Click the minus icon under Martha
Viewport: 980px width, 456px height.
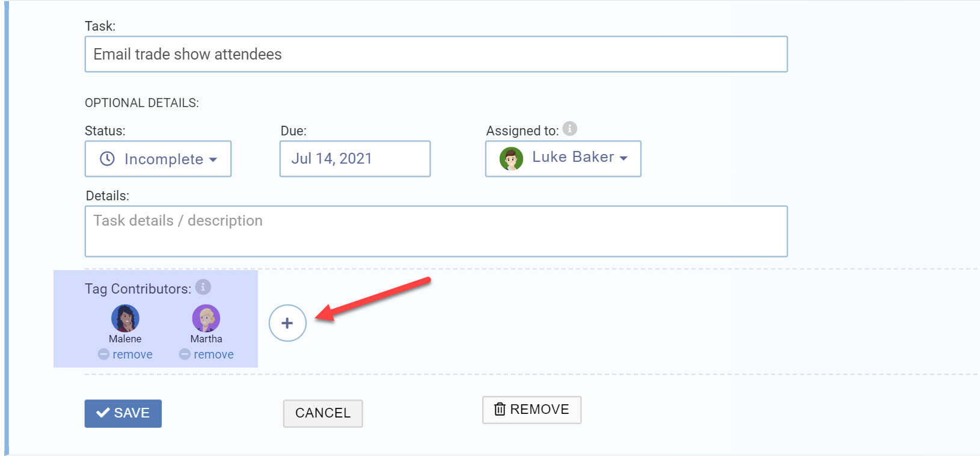pos(185,354)
